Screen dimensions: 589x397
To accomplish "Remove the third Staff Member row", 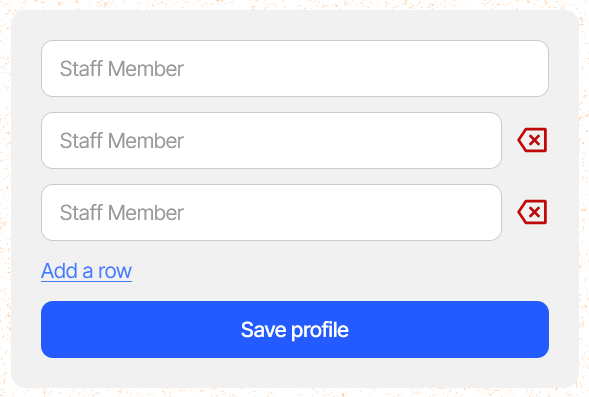I will point(532,212).
